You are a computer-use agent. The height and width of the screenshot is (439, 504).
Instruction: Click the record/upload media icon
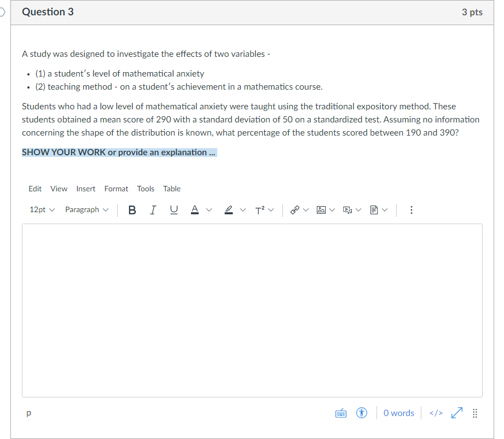click(347, 210)
